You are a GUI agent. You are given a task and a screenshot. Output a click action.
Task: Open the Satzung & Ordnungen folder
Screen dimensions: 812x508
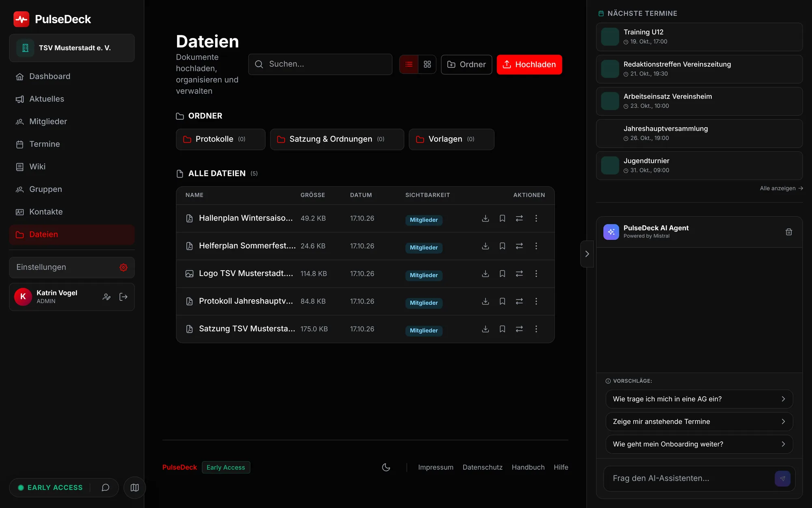337,139
